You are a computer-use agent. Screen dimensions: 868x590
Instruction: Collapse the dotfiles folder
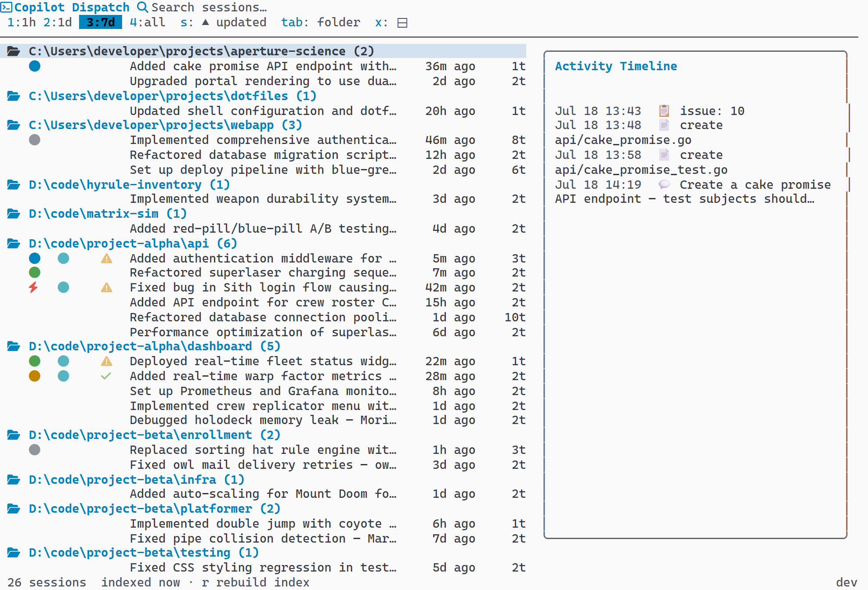tap(14, 96)
